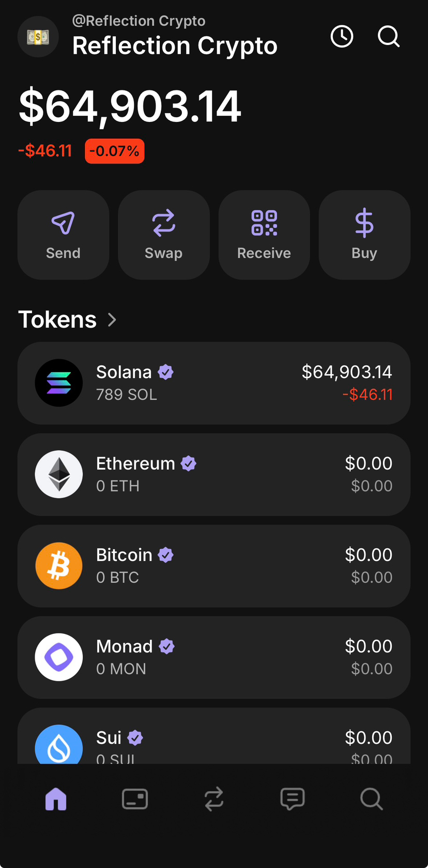Screen dimensions: 428x868
Task: Tap the Solana token logo
Action: click(59, 383)
